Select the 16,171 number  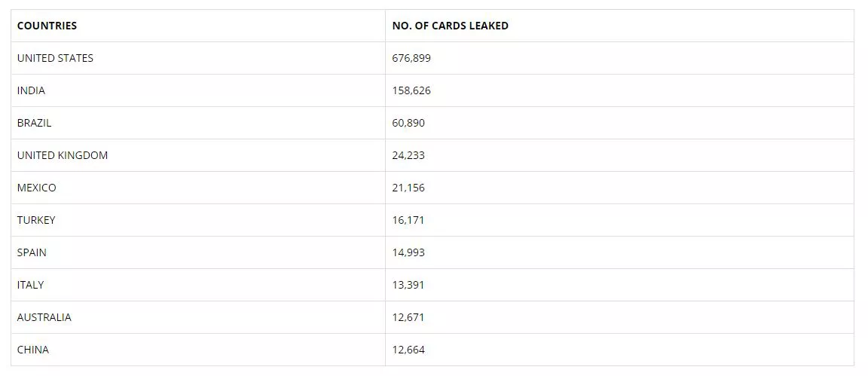pyautogui.click(x=408, y=220)
